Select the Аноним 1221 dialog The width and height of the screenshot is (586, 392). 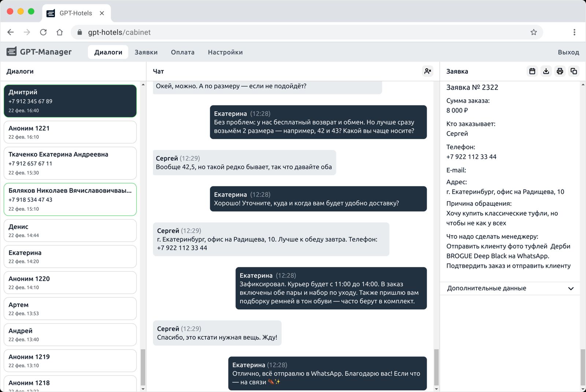point(70,132)
